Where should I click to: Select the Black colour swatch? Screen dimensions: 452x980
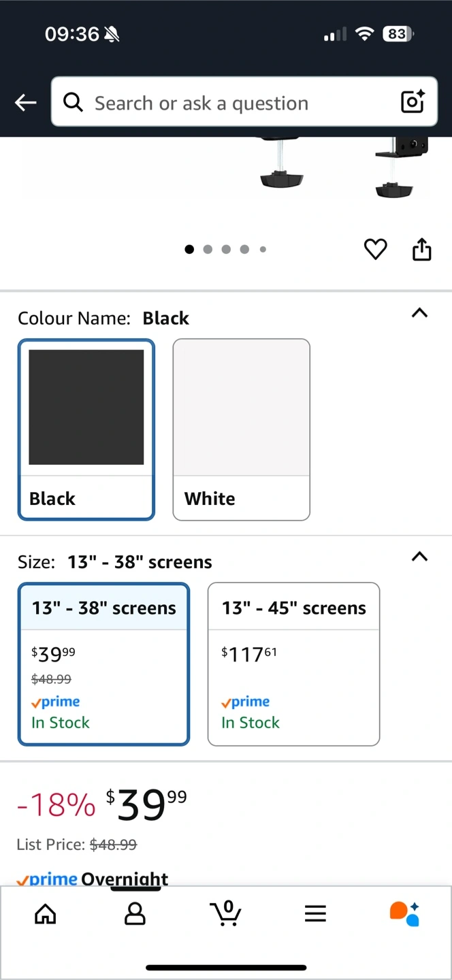tap(86, 429)
